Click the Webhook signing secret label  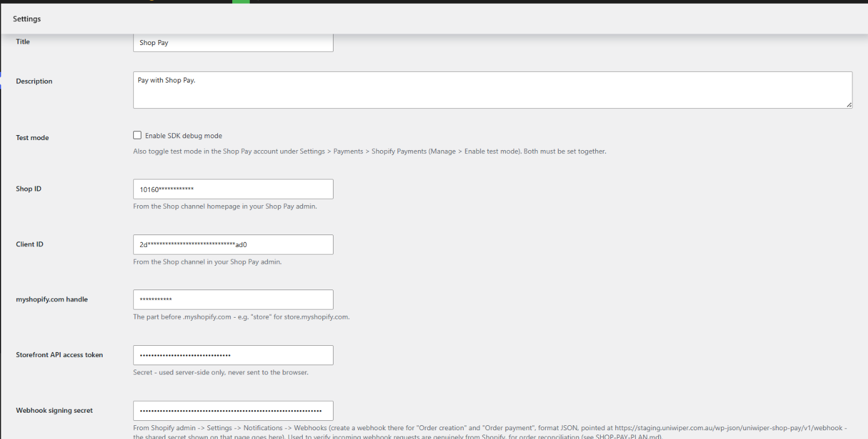(x=54, y=411)
